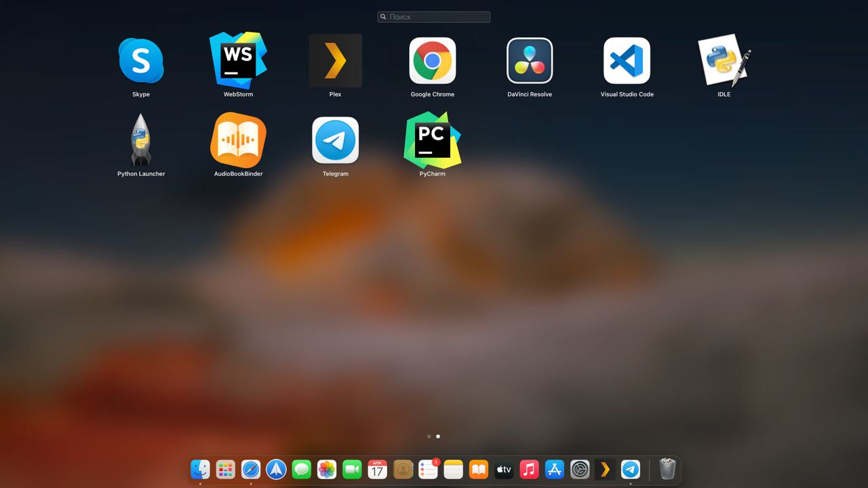This screenshot has width=868, height=488.
Task: Click the "IDLE" label text
Action: [724, 94]
